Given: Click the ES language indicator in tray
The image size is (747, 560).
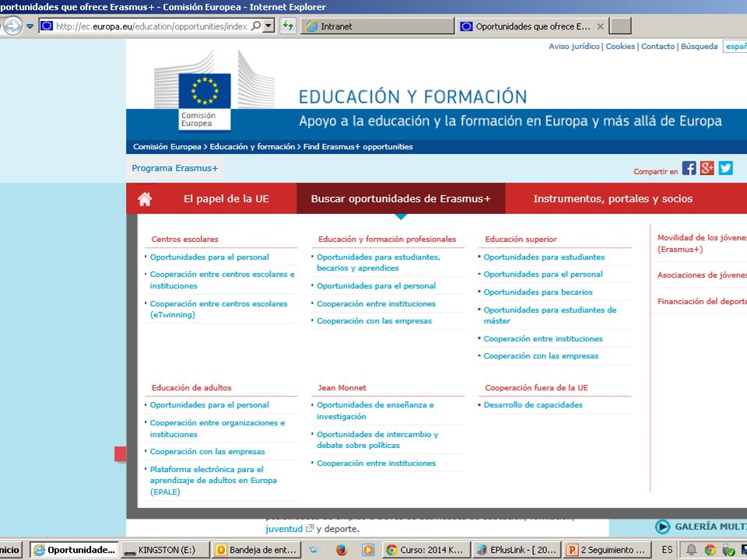Looking at the screenshot, I should click(x=667, y=550).
